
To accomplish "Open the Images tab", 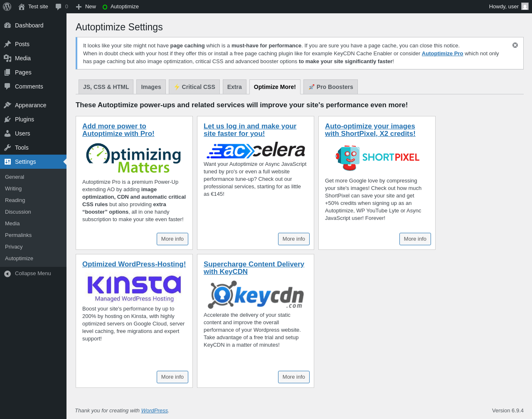I will point(151,87).
